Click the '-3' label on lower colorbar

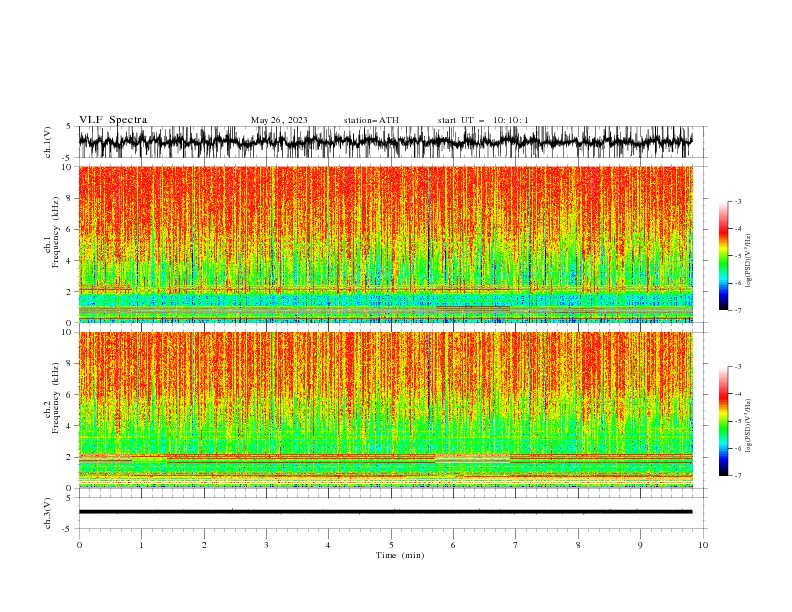click(737, 367)
